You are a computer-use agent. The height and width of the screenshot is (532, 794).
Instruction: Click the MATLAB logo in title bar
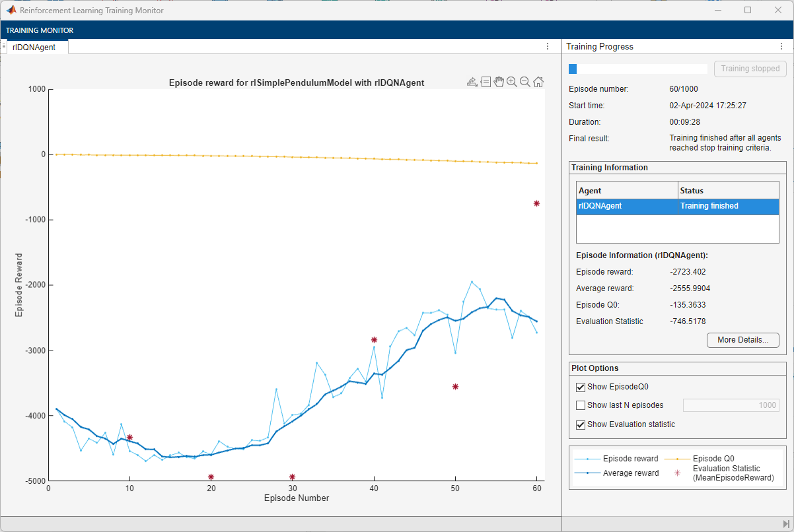pos(11,11)
